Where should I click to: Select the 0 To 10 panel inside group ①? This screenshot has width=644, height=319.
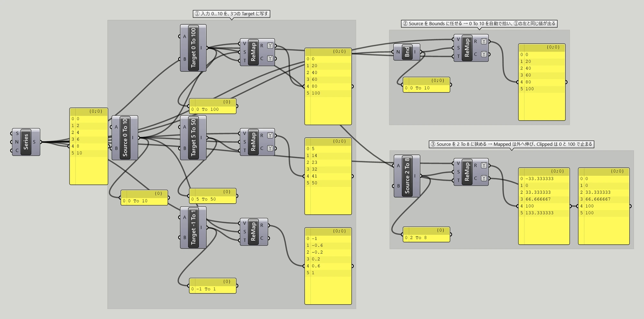coord(144,198)
